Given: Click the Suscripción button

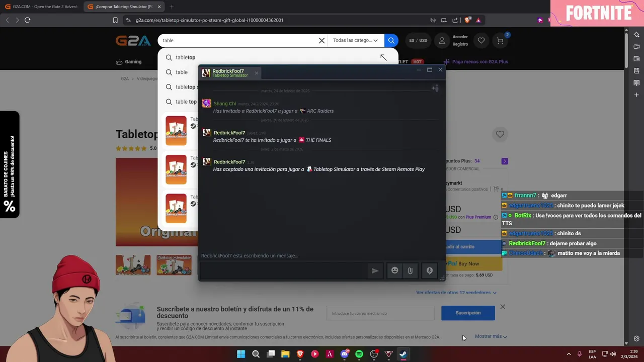Looking at the screenshot, I should 468,313.
